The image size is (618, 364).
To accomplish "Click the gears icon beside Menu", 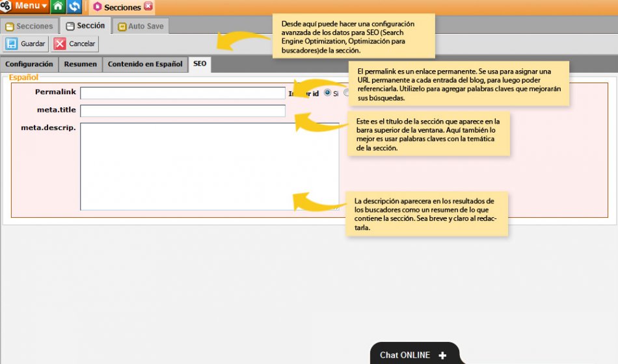I will (x=5, y=6).
